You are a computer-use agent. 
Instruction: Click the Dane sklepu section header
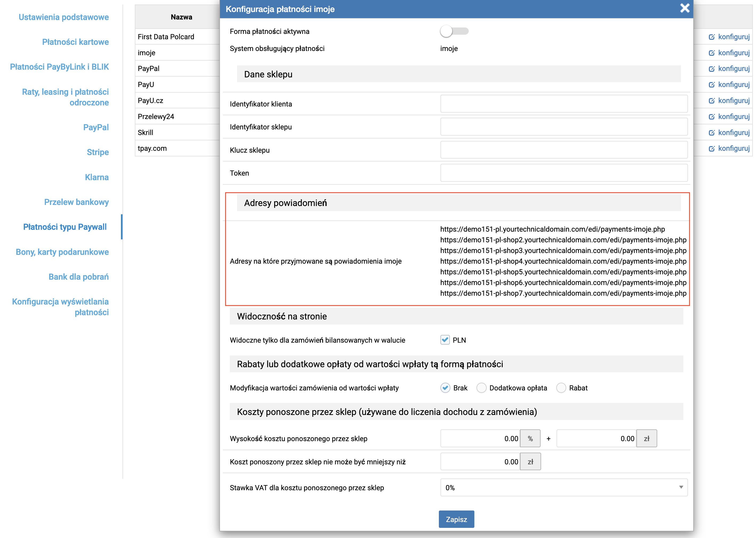(459, 74)
